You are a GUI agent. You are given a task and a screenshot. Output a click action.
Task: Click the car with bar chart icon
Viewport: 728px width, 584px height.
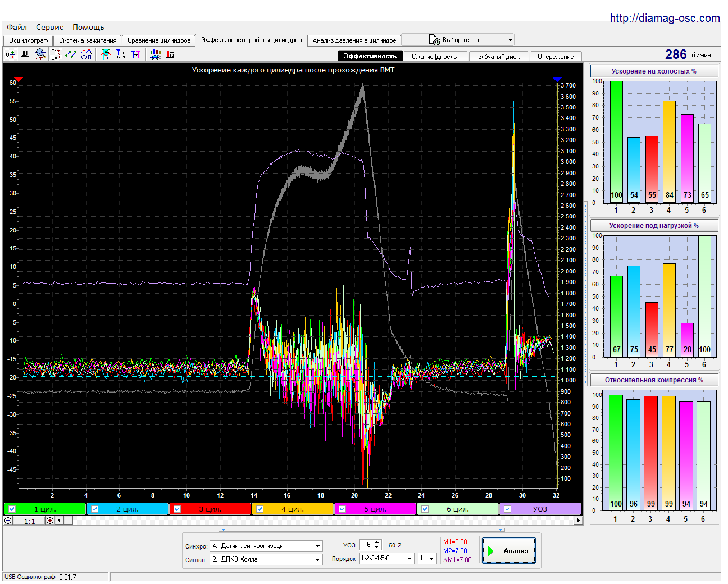[156, 54]
